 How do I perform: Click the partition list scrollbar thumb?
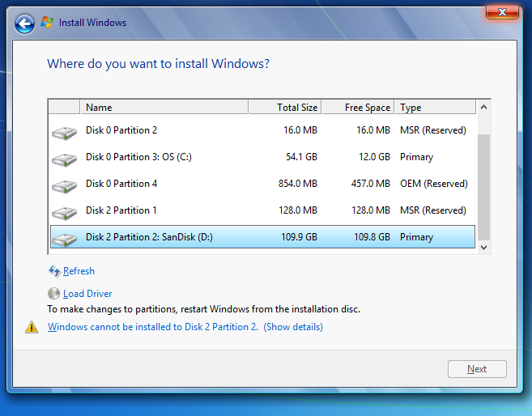point(484,187)
